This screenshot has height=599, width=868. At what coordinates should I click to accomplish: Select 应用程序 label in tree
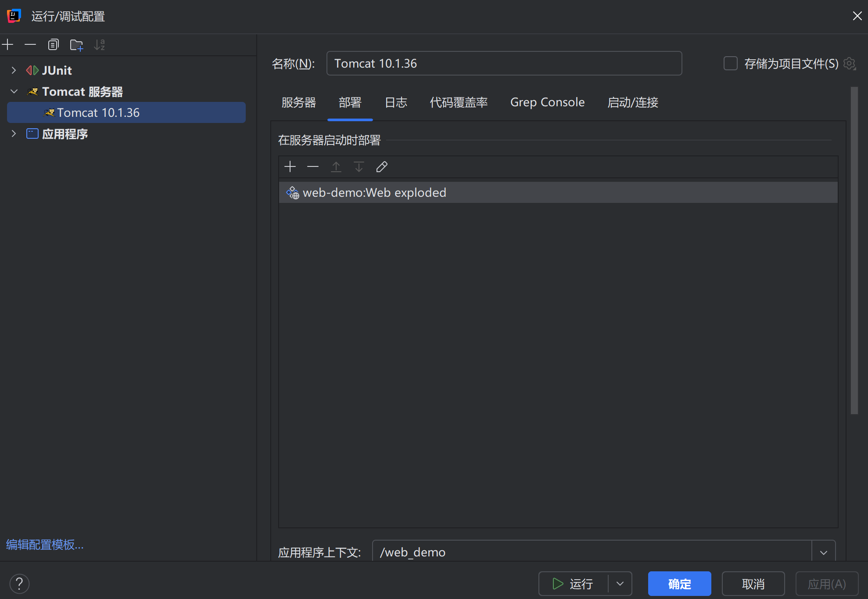[65, 134]
